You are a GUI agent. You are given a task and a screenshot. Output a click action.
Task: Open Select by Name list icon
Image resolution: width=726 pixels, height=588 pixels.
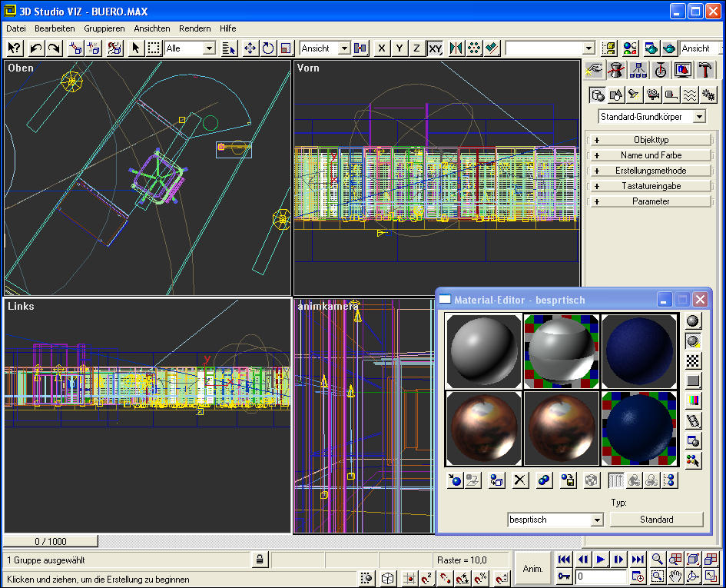click(229, 48)
